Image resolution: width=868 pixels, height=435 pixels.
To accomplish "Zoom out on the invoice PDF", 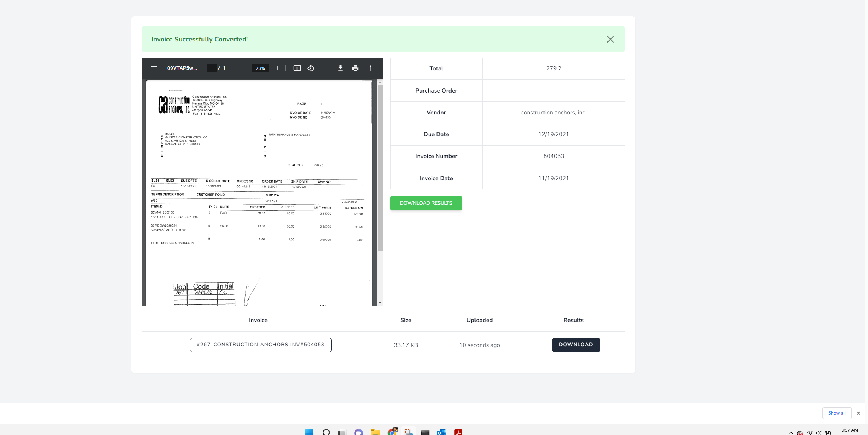I will click(244, 68).
